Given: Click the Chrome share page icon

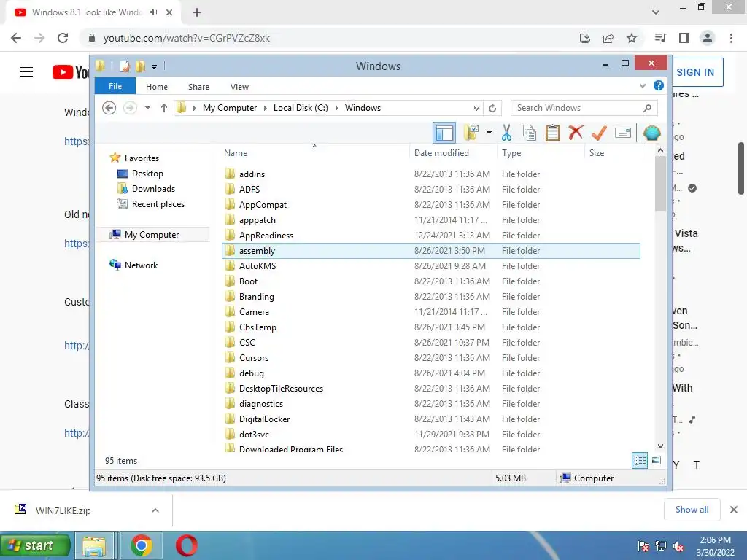Looking at the screenshot, I should point(608,38).
